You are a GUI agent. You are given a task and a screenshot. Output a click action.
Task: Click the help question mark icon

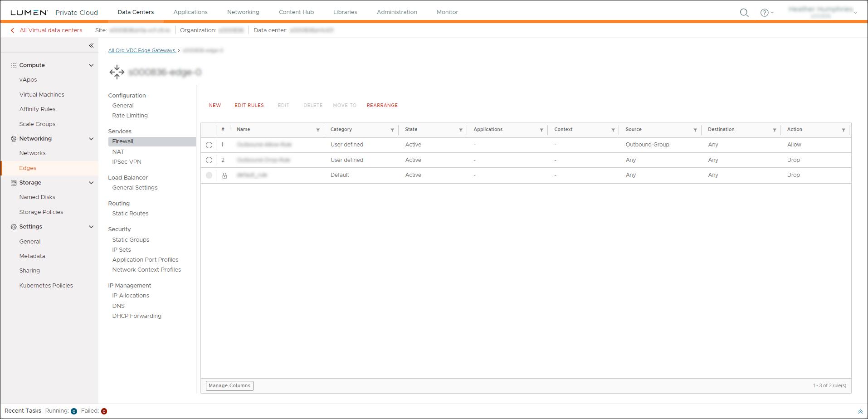click(x=765, y=13)
